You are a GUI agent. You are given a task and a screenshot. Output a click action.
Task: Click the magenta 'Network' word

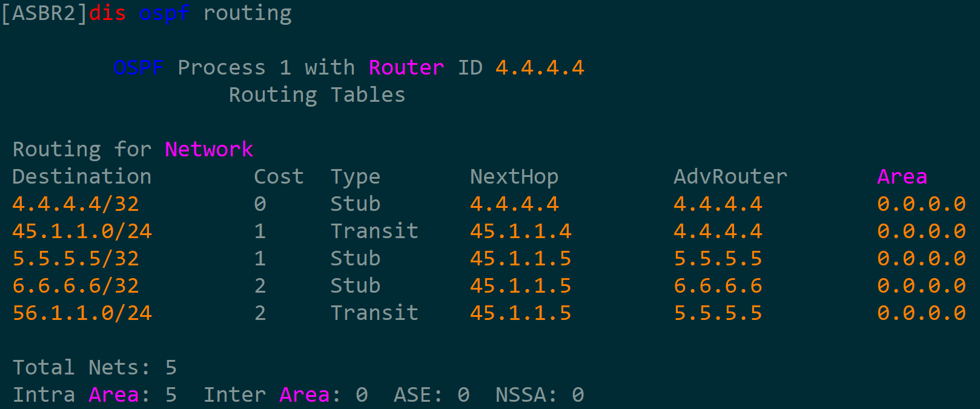pyautogui.click(x=209, y=149)
